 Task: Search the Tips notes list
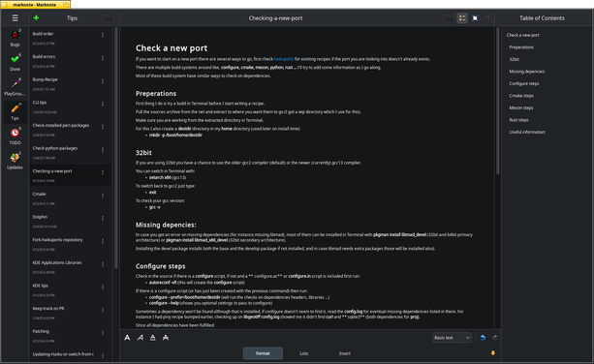click(109, 17)
